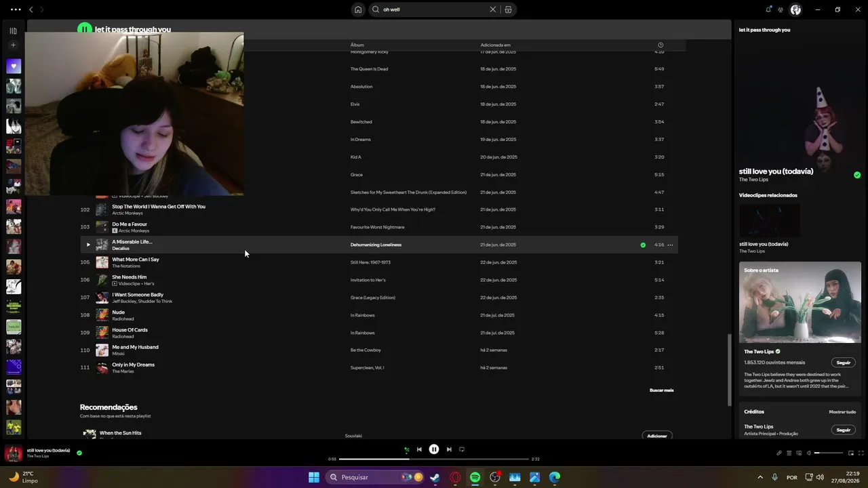
Task: Open the Sobre o artista image card
Action: tap(800, 302)
